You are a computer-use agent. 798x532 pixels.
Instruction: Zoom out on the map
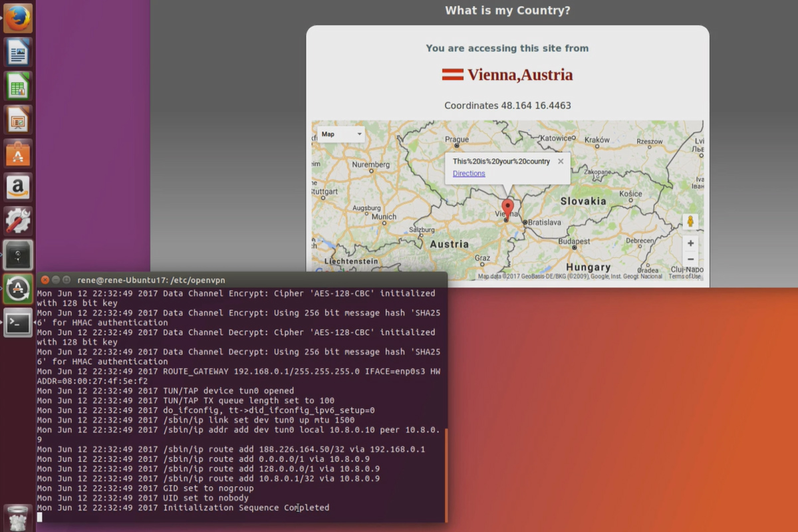click(691, 259)
